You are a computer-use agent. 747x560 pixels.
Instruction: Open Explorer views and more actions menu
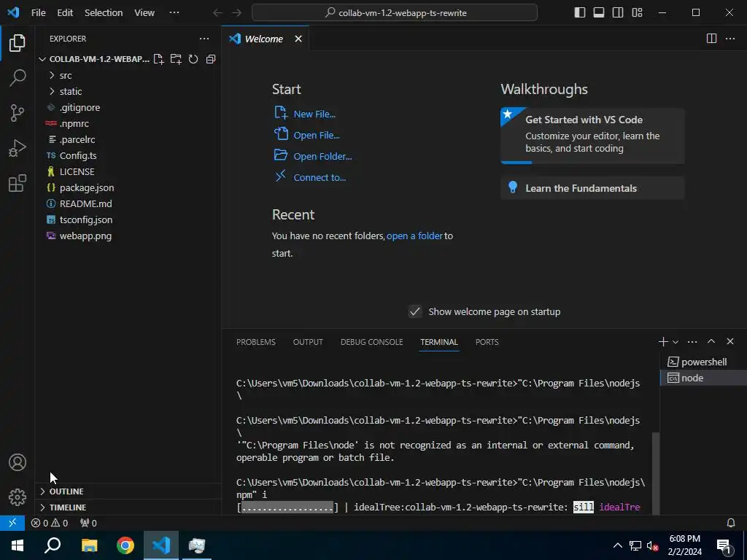point(204,39)
